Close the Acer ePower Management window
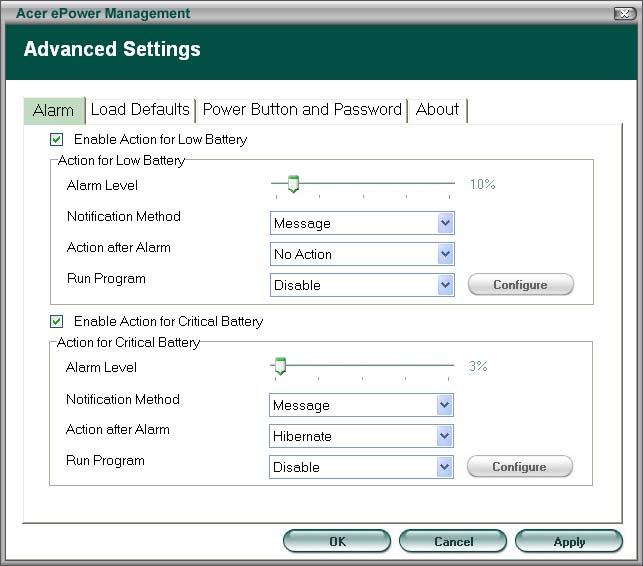 click(x=625, y=14)
